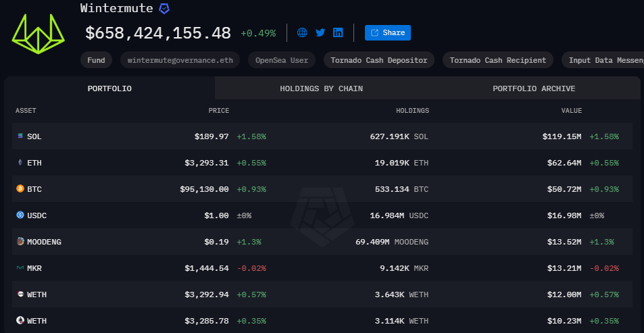Image resolution: width=644 pixels, height=333 pixels.
Task: Click holdings 16.984M USDC
Action: click(x=399, y=215)
